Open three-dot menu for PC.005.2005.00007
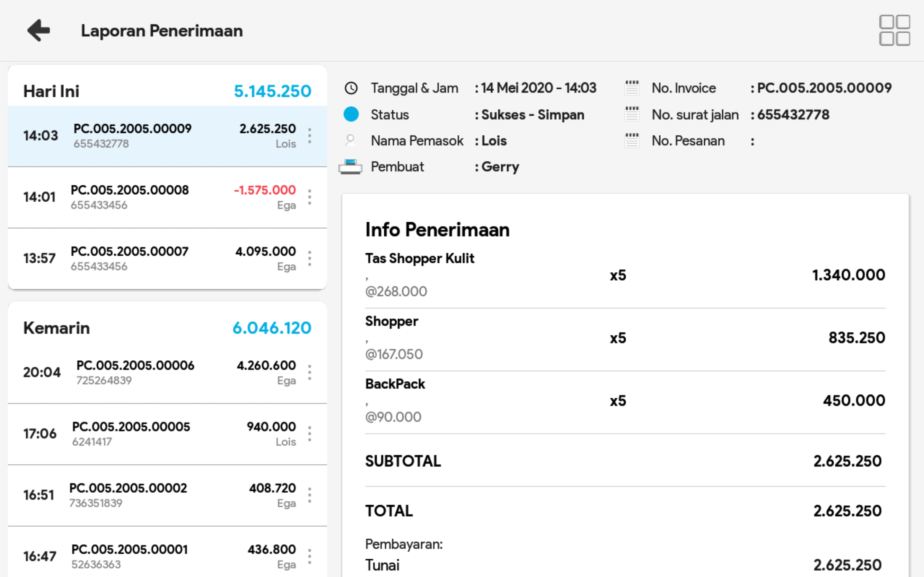This screenshot has width=924, height=577. coord(309,259)
